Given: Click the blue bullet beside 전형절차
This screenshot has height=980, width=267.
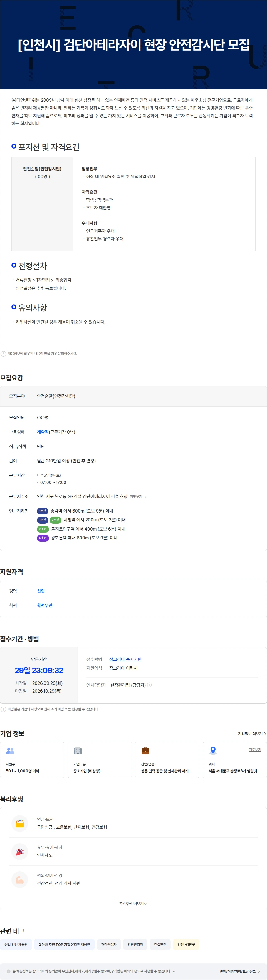Looking at the screenshot, I should [14, 265].
